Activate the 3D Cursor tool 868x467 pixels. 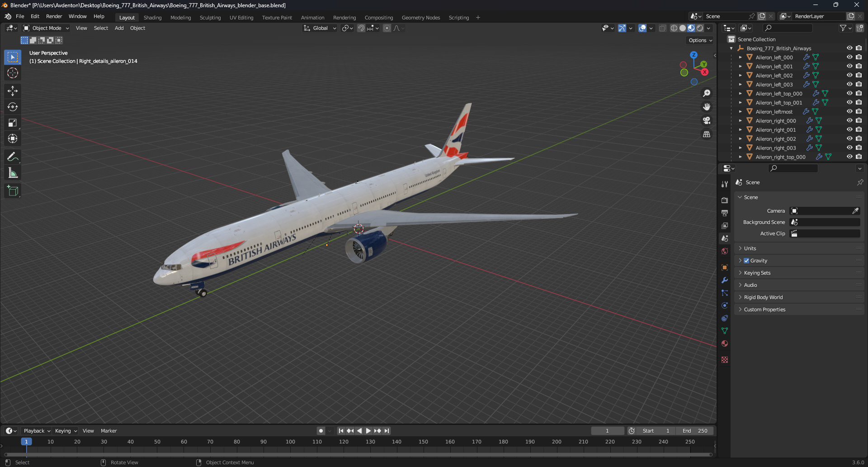(x=13, y=73)
